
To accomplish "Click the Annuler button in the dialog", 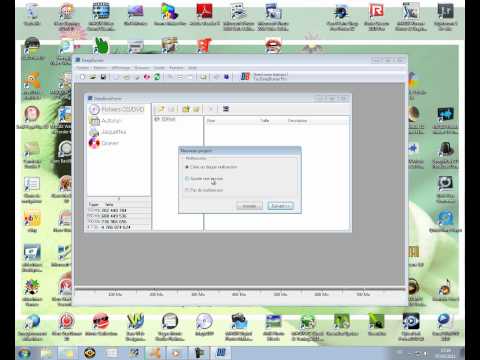I will click(249, 206).
